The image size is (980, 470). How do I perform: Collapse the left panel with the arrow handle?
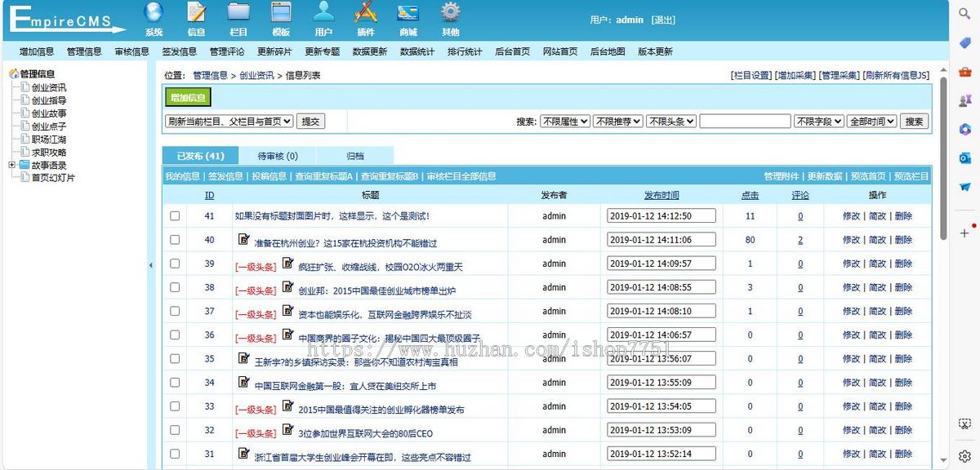coord(150,265)
